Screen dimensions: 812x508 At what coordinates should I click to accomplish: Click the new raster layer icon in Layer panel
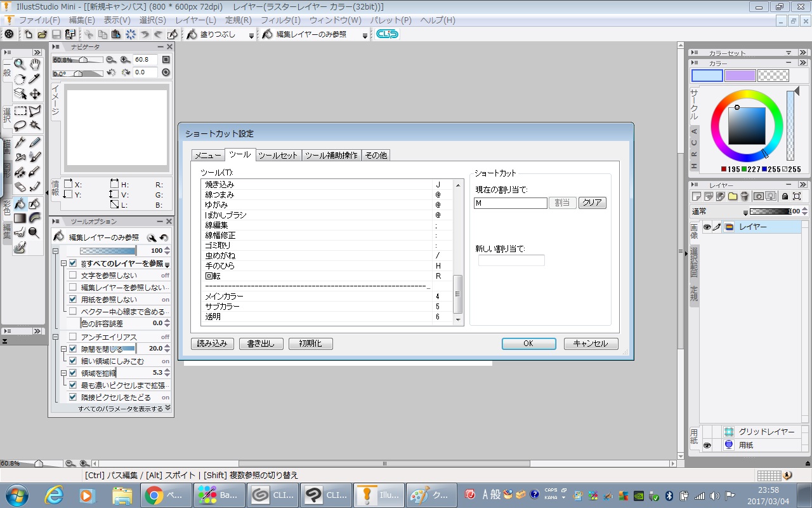click(697, 197)
